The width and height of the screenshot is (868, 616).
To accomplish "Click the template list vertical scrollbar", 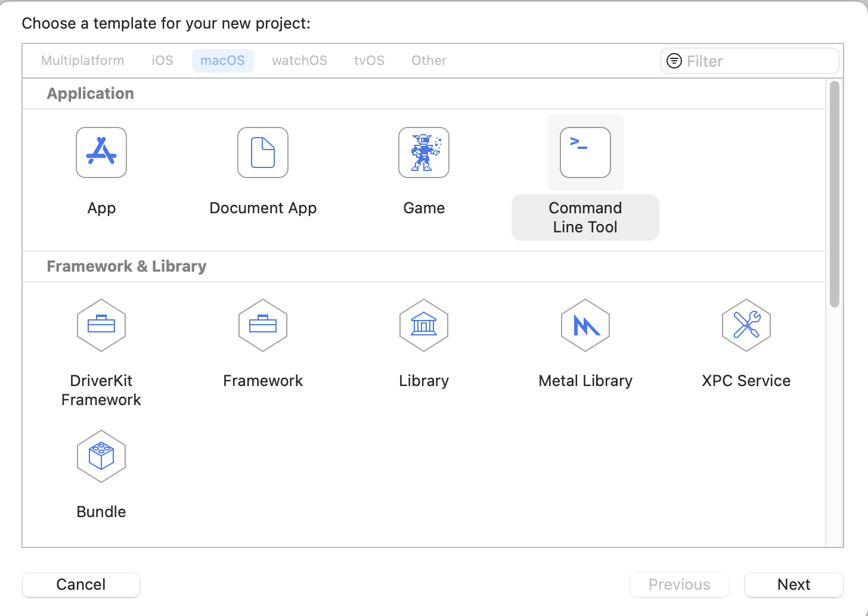I will (x=835, y=194).
